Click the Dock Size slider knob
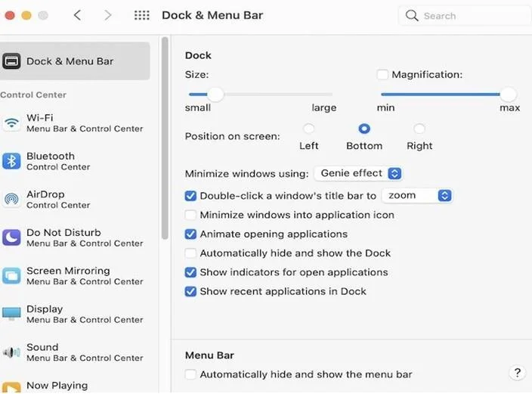The height and width of the screenshot is (394, 532). 215,95
